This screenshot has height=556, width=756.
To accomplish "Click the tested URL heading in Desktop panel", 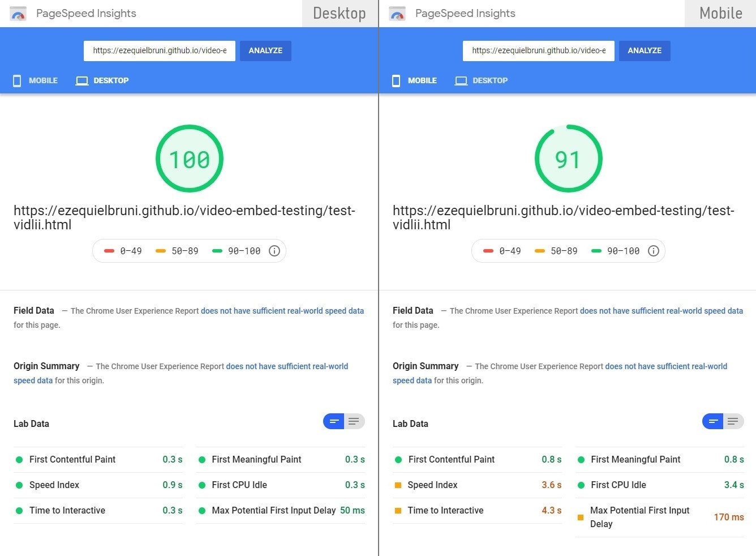I will coord(184,217).
